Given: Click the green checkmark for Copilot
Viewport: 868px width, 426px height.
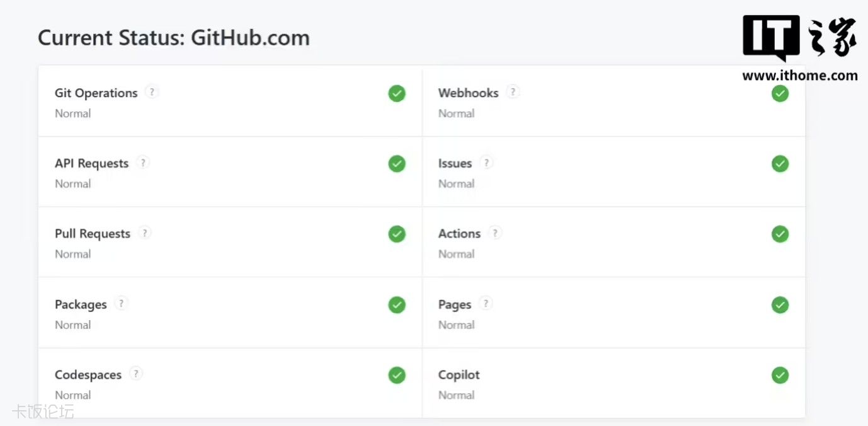Looking at the screenshot, I should click(x=780, y=376).
